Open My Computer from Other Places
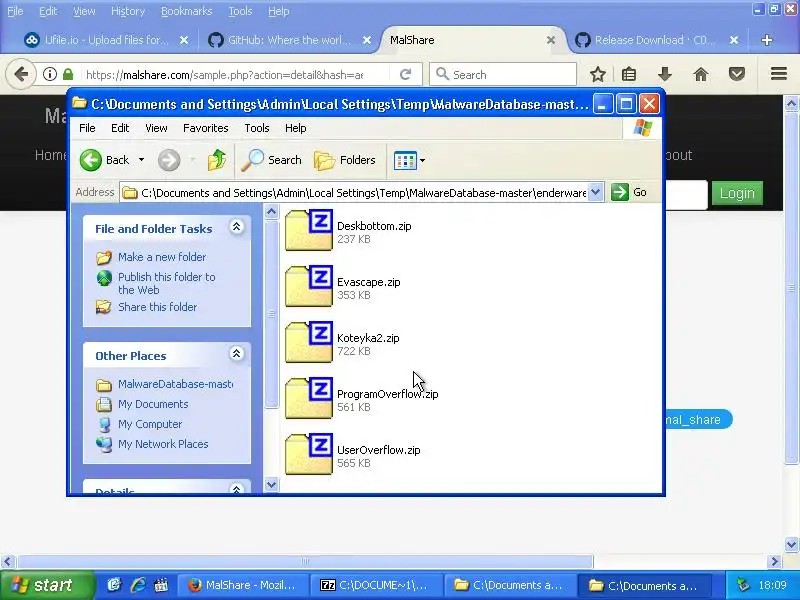The width and height of the screenshot is (800, 600). click(x=150, y=424)
